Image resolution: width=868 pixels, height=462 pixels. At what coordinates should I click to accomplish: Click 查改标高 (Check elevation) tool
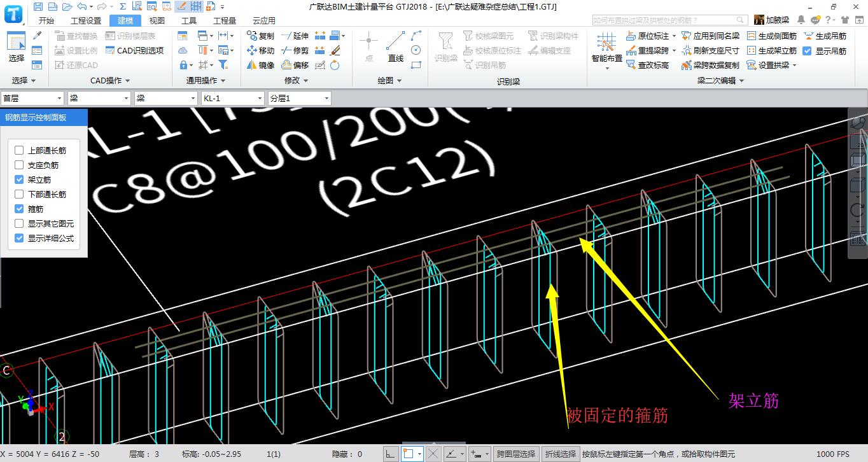coord(647,65)
